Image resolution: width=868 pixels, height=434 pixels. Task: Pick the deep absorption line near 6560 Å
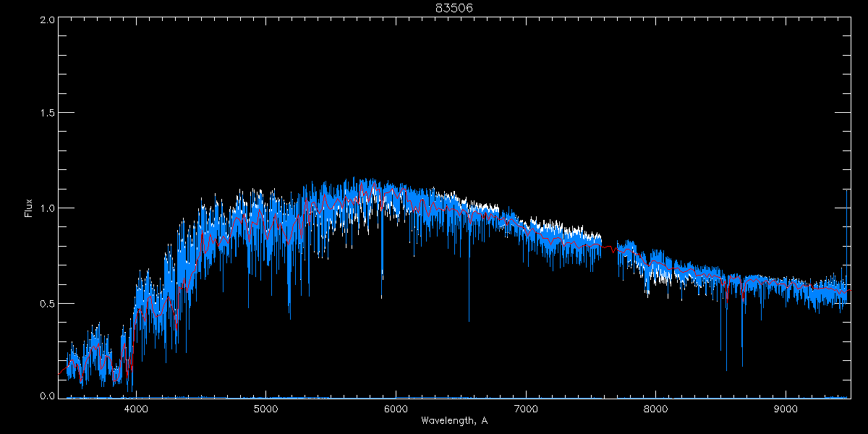tap(469, 304)
